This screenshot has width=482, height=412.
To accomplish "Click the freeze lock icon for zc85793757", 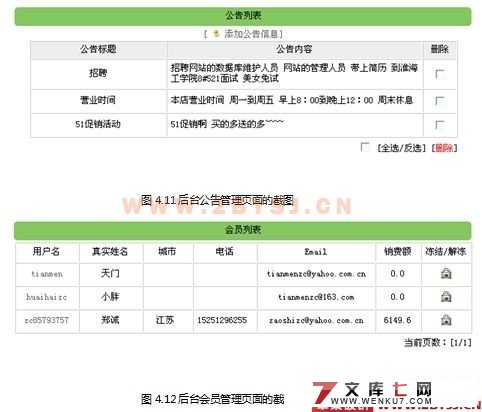I will [x=446, y=320].
